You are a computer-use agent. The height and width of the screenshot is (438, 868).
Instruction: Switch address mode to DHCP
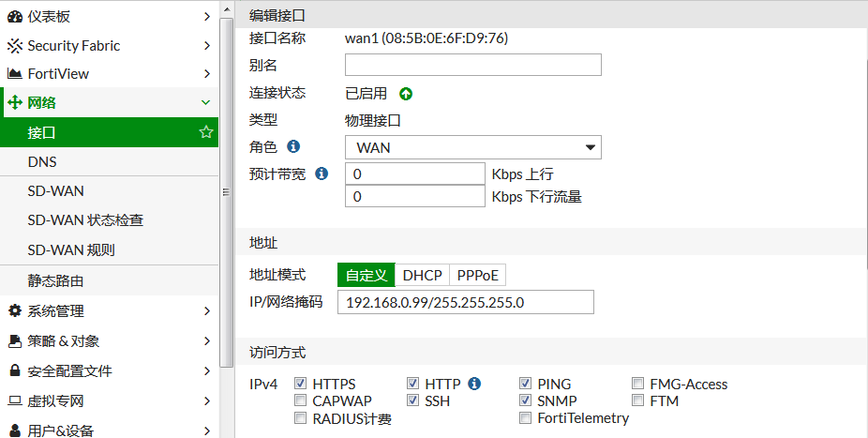click(x=422, y=275)
